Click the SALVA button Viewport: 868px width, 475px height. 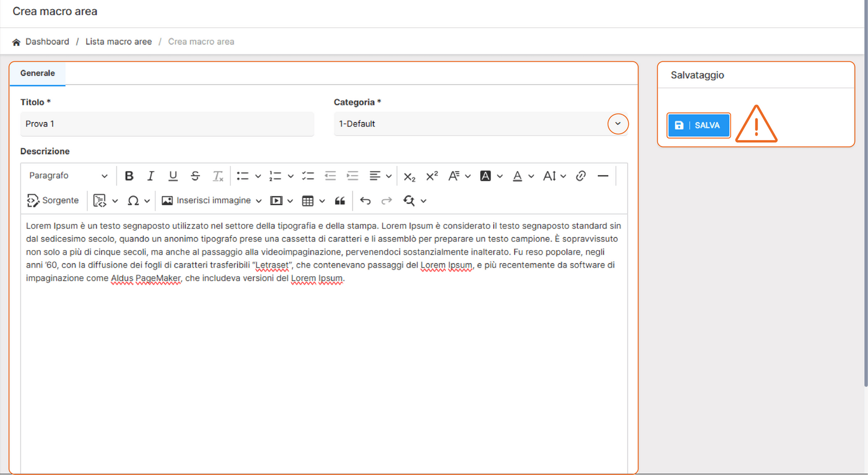698,125
